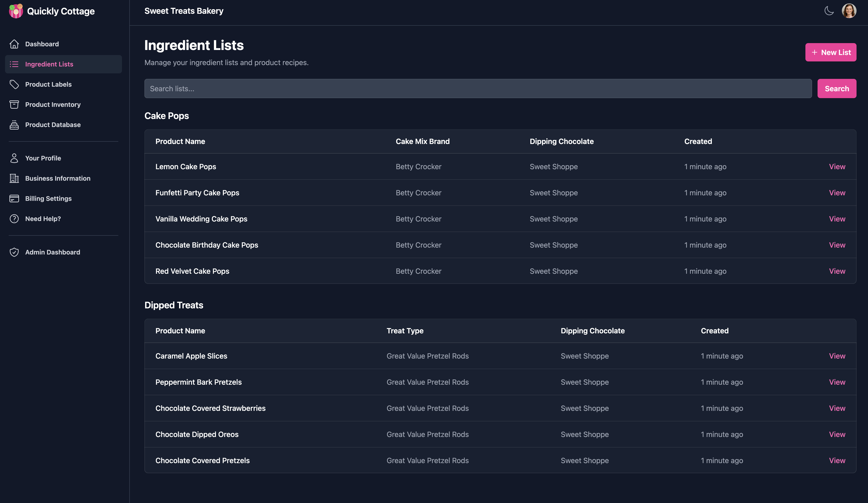
Task: Select the Product Database cake icon
Action: click(x=14, y=125)
